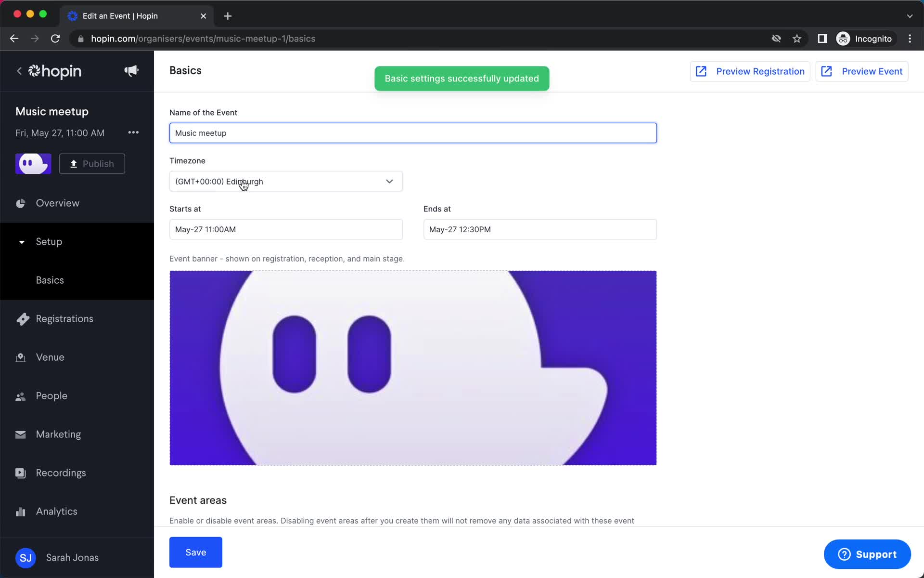Open the Venue section

(50, 357)
